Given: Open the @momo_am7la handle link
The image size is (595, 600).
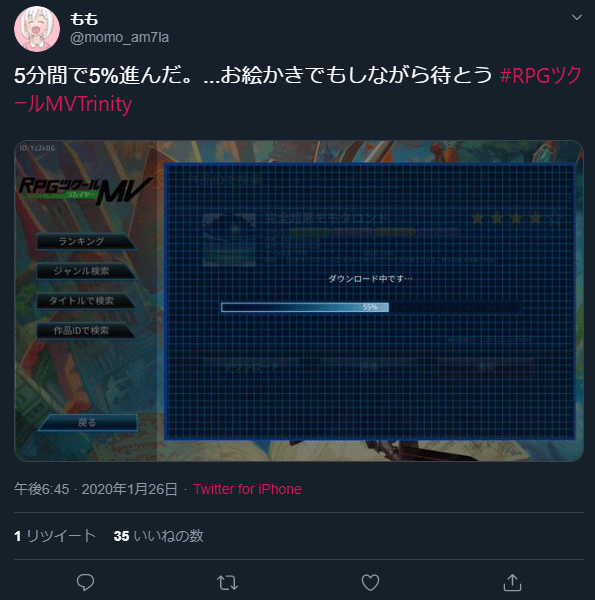Looking at the screenshot, I should tap(119, 38).
